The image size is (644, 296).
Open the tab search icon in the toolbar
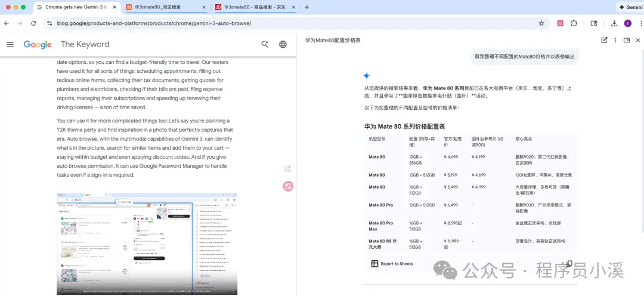point(594,23)
